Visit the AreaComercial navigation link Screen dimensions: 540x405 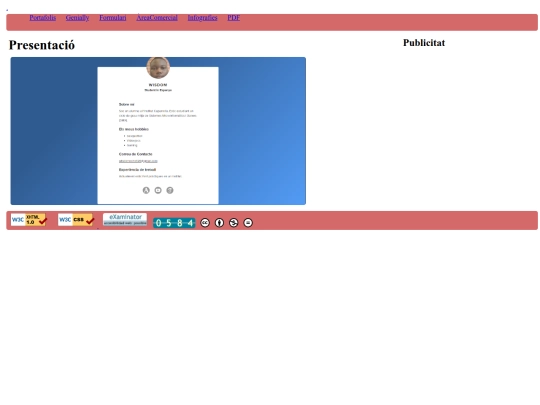[x=157, y=18]
